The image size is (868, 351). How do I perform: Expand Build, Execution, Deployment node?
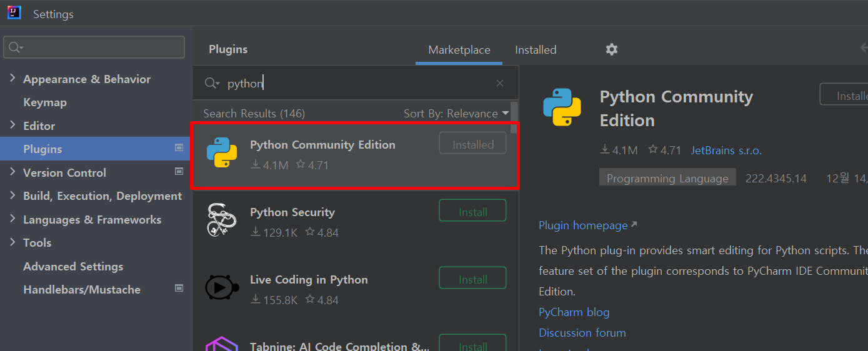tap(12, 195)
